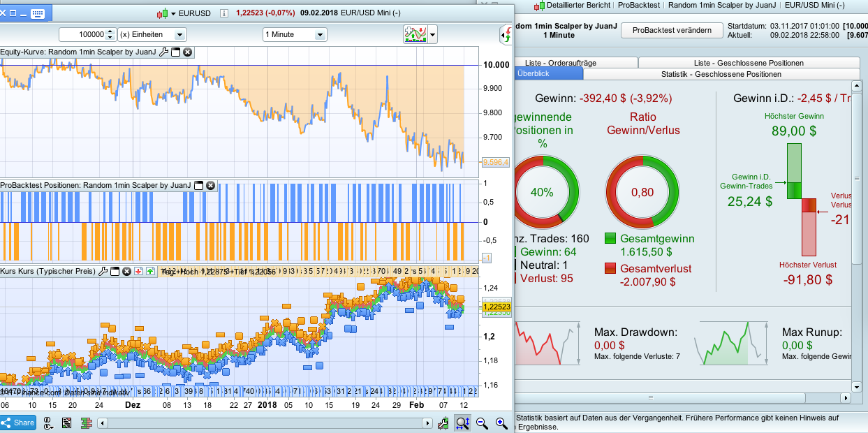868x433 pixels.
Task: Maximize the Equity-Kurve panel
Action: pos(176,52)
